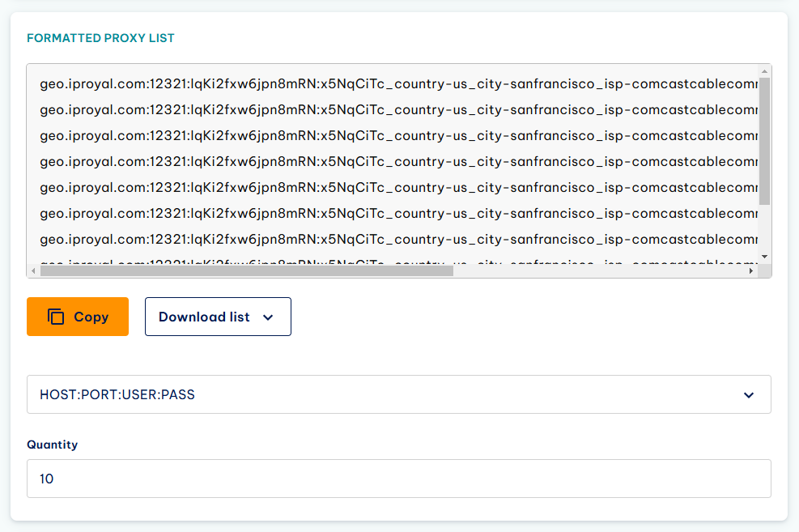Click the scroll down arrow in proxy list

point(764,257)
